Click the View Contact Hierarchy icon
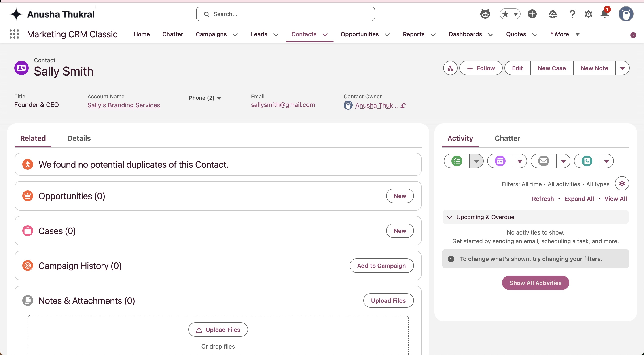This screenshot has height=355, width=644. tap(450, 68)
